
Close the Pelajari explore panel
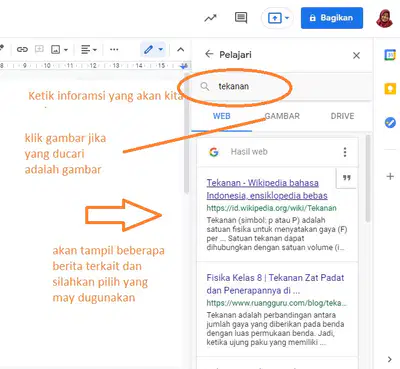(356, 55)
